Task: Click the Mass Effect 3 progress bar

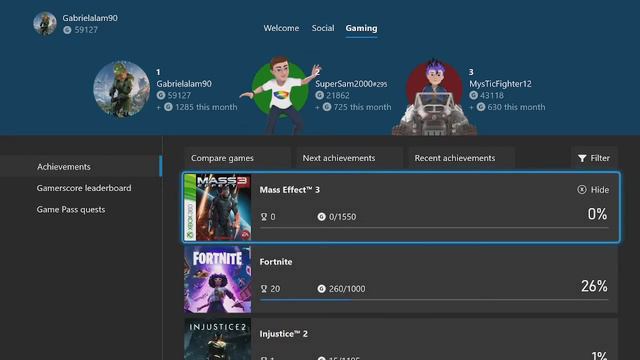Action: click(434, 228)
